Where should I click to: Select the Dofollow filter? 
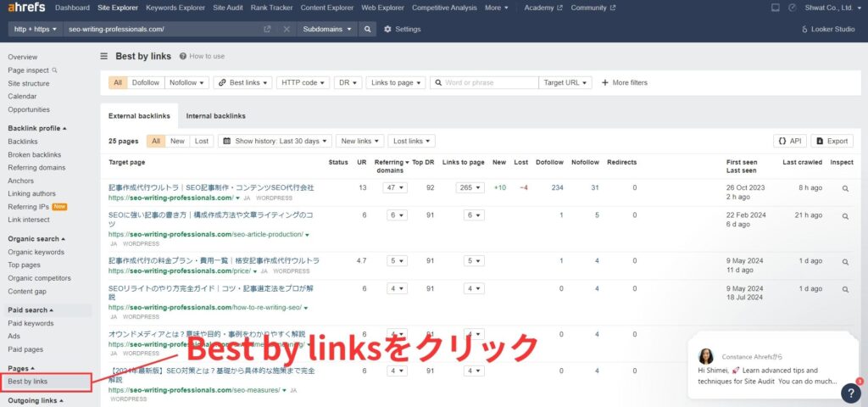tap(146, 82)
